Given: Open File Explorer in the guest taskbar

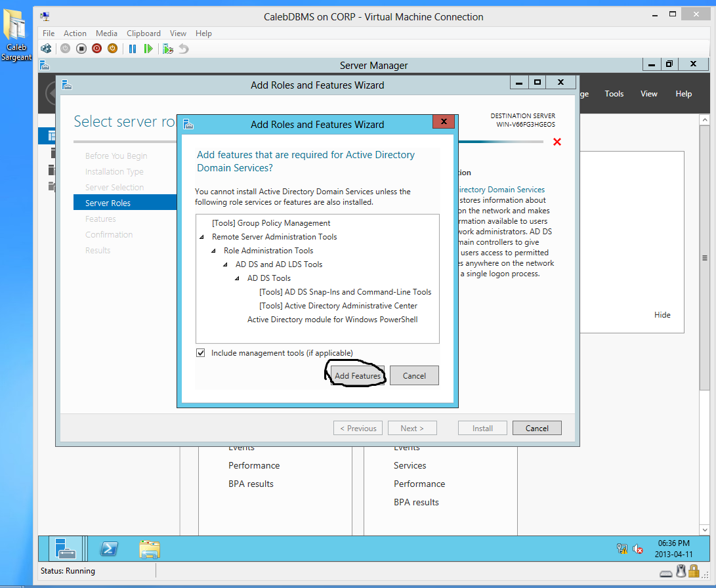Looking at the screenshot, I should coord(150,549).
